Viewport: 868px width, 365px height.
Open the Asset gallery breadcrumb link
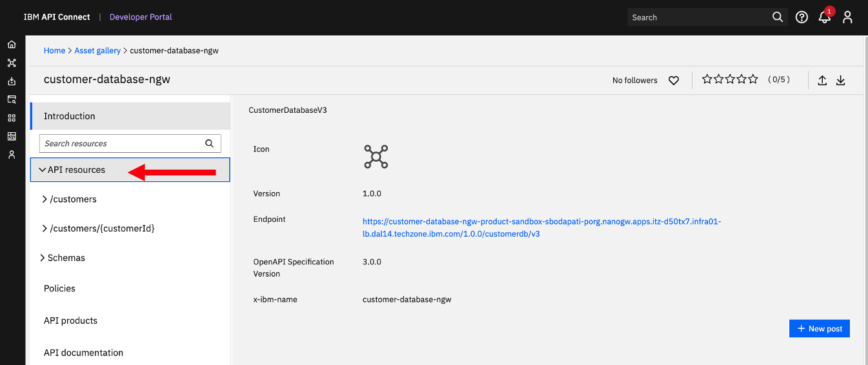coord(97,50)
